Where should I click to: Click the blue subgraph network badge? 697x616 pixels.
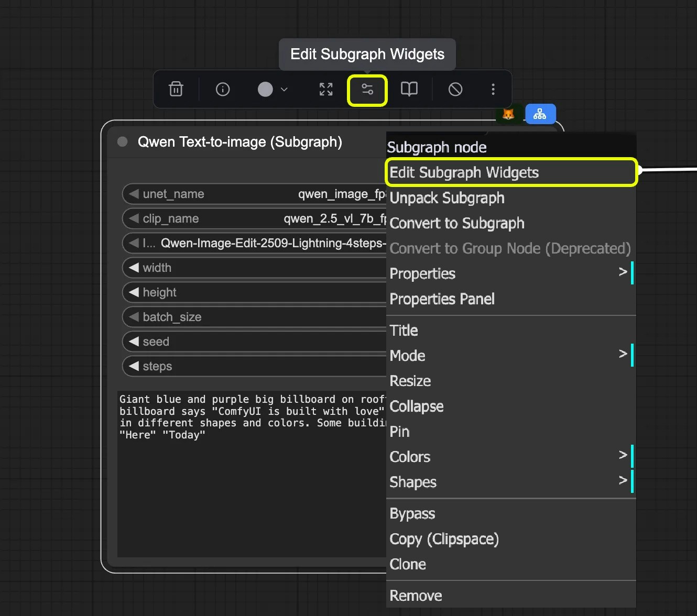540,114
